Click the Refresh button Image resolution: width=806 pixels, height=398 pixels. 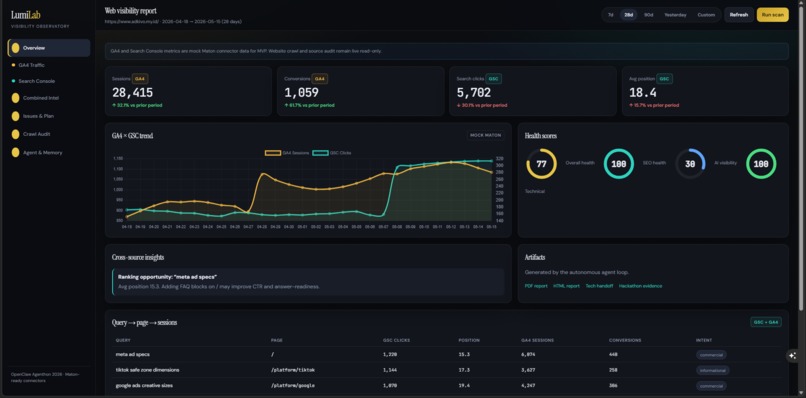coord(739,15)
